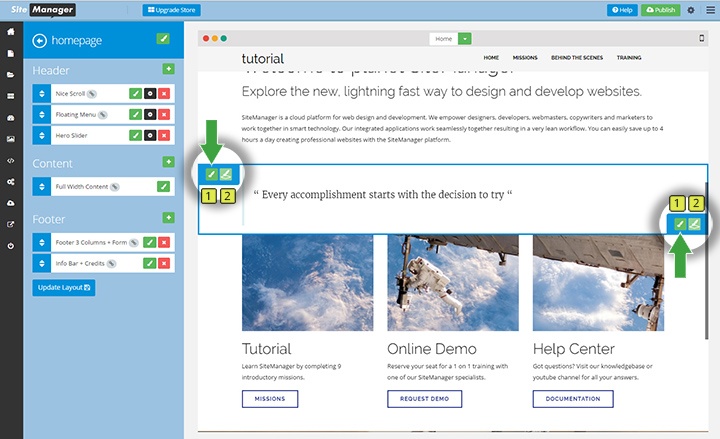Grab the reorder handle of Floating Menu row
This screenshot has height=439, width=720.
pyautogui.click(x=42, y=114)
